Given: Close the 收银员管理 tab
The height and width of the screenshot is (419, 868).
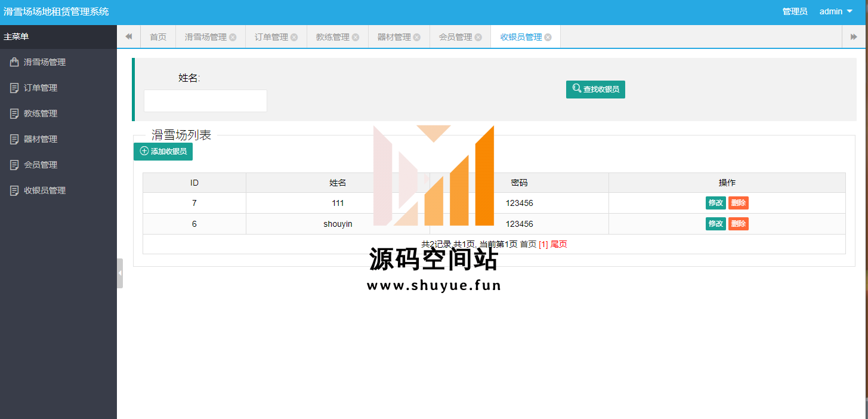Looking at the screenshot, I should [x=548, y=37].
